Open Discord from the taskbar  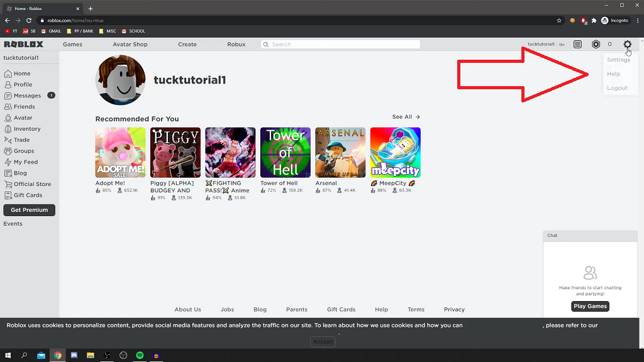click(74, 356)
